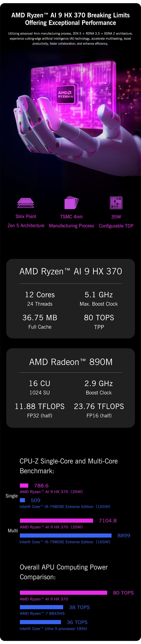Click the magenta 80 TOPS comparison bar
141x644 pixels.
point(63,593)
